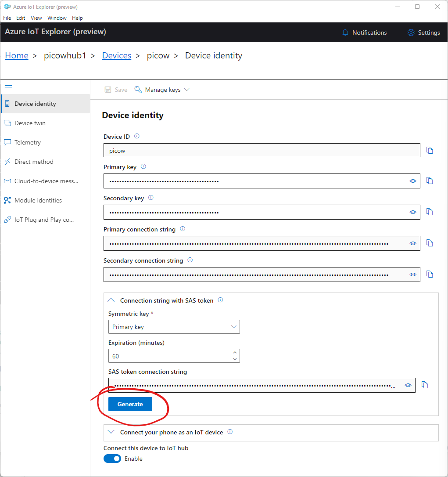
Task: Open the View menu
Action: [36, 18]
